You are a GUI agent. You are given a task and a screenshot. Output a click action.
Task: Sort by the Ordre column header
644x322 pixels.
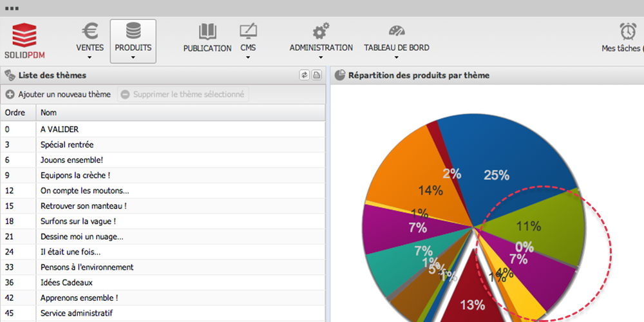tap(19, 112)
